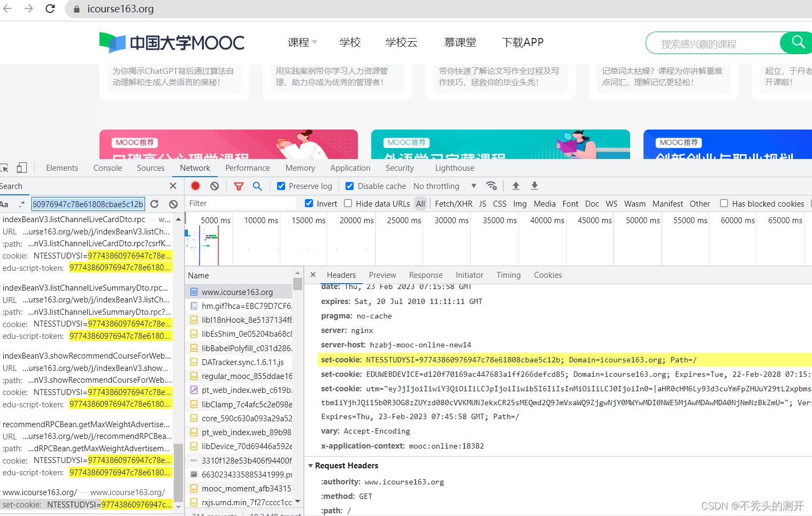Screen dimensions: 812x516
Task: Clear the network log
Action: click(215, 186)
